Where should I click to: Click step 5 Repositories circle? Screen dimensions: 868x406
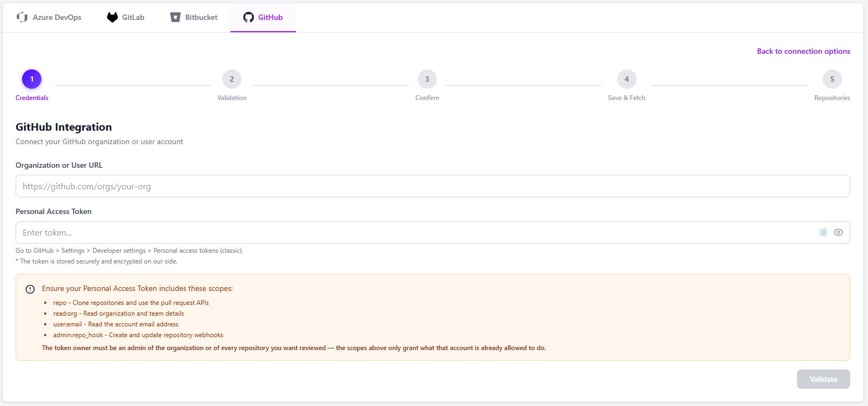tap(832, 79)
